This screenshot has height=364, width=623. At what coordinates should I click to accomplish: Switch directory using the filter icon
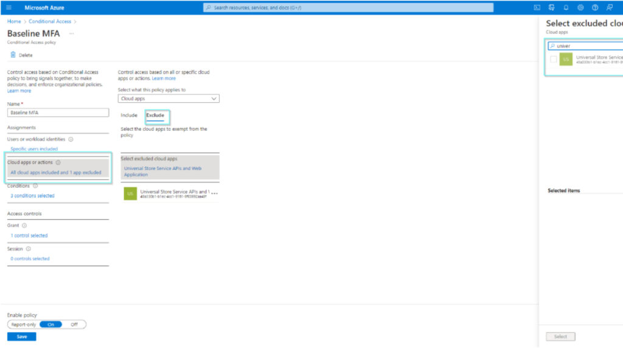pos(552,7)
